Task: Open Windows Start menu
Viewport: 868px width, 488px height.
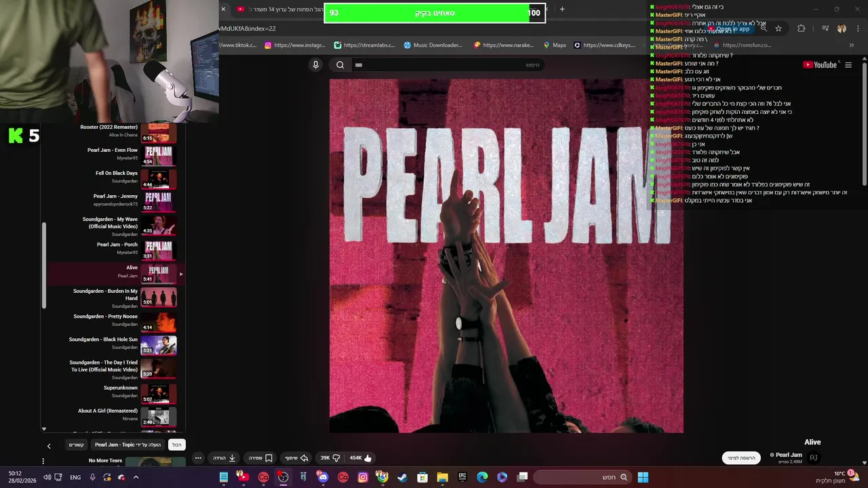Action: (x=643, y=477)
